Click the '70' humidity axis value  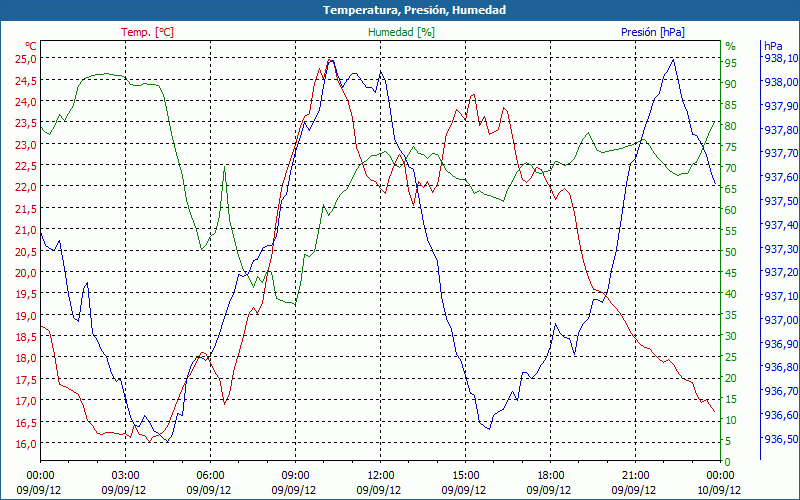click(731, 168)
